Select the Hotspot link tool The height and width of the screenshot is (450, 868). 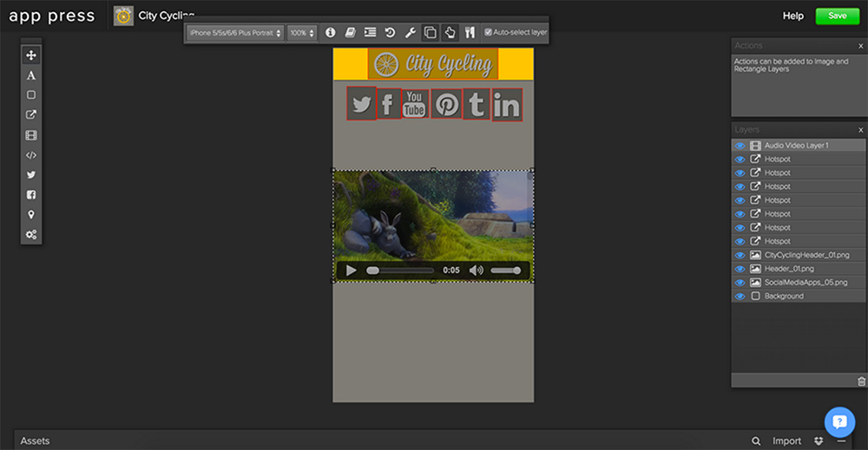[31, 115]
